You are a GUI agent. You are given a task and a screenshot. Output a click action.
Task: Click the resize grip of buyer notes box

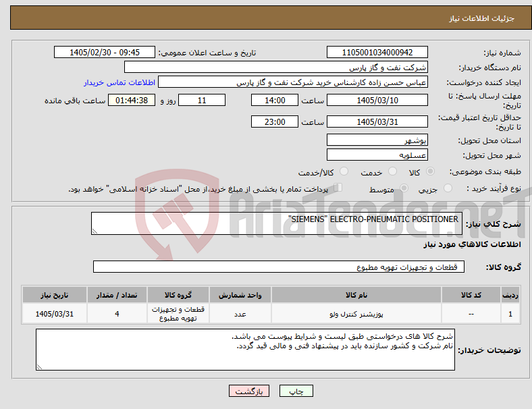[39, 367]
